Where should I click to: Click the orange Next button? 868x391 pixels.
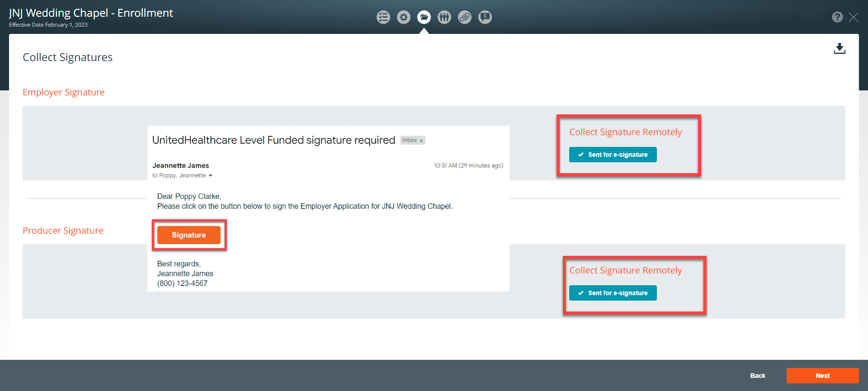click(822, 376)
